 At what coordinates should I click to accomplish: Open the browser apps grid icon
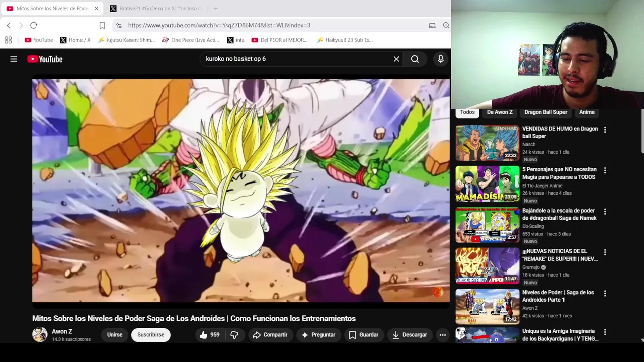pyautogui.click(x=9, y=40)
